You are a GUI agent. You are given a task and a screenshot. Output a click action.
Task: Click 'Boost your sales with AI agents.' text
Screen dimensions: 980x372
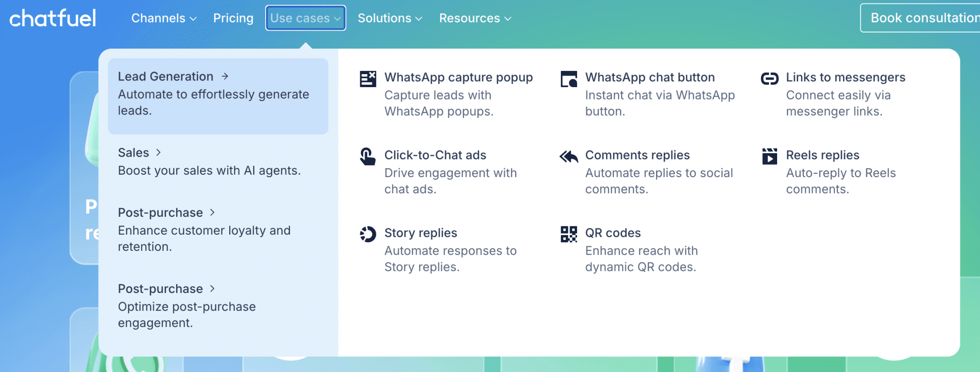click(x=209, y=170)
